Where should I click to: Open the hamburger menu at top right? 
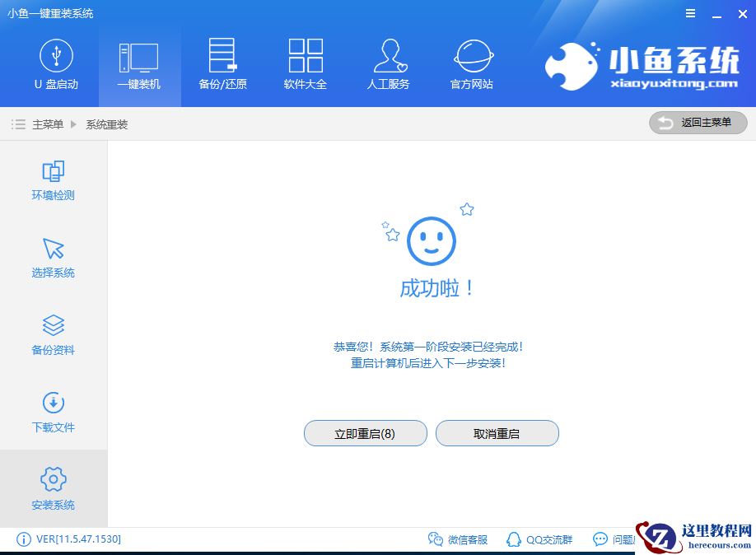690,13
